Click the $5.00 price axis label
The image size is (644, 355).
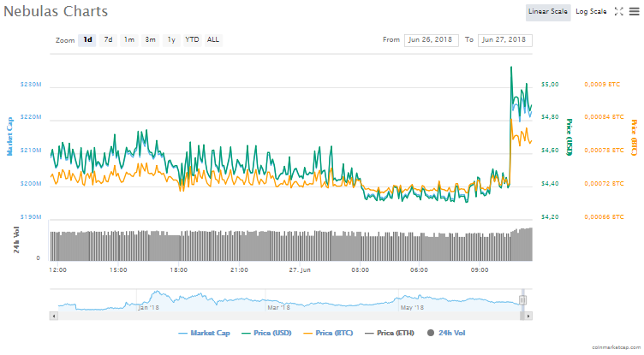pyautogui.click(x=550, y=84)
